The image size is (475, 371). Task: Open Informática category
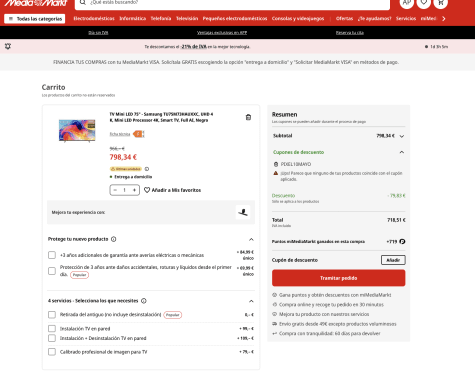pyautogui.click(x=133, y=18)
